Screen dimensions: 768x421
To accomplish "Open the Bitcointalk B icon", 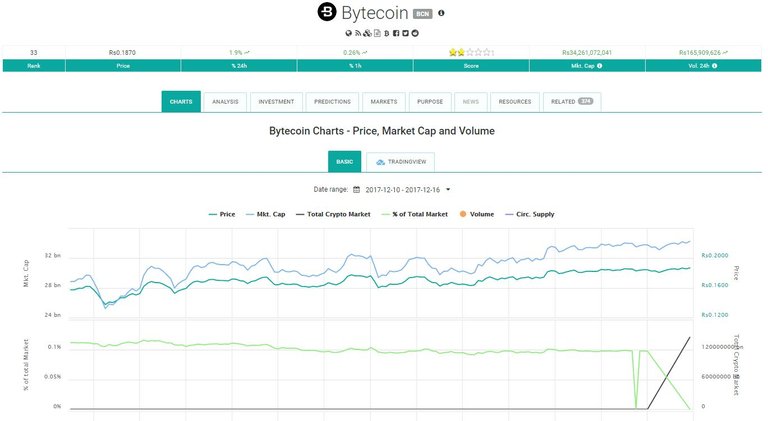I will point(386,33).
